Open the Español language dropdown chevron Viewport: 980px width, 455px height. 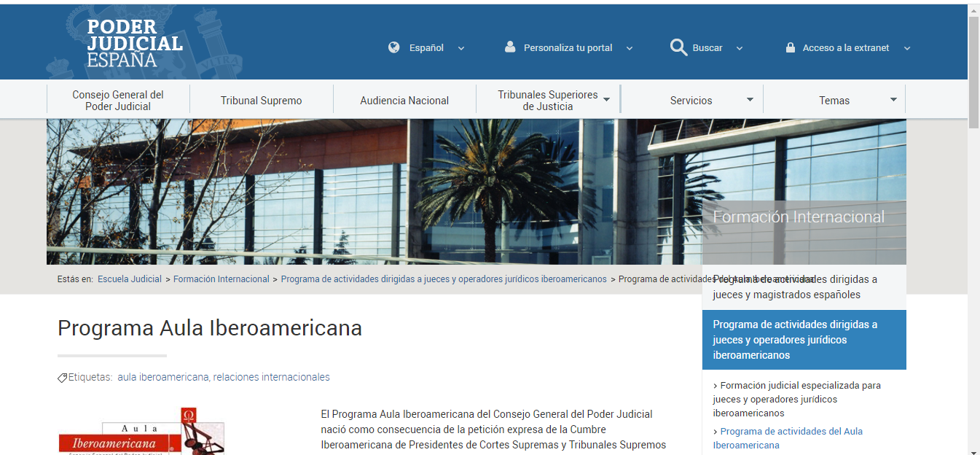(x=460, y=48)
